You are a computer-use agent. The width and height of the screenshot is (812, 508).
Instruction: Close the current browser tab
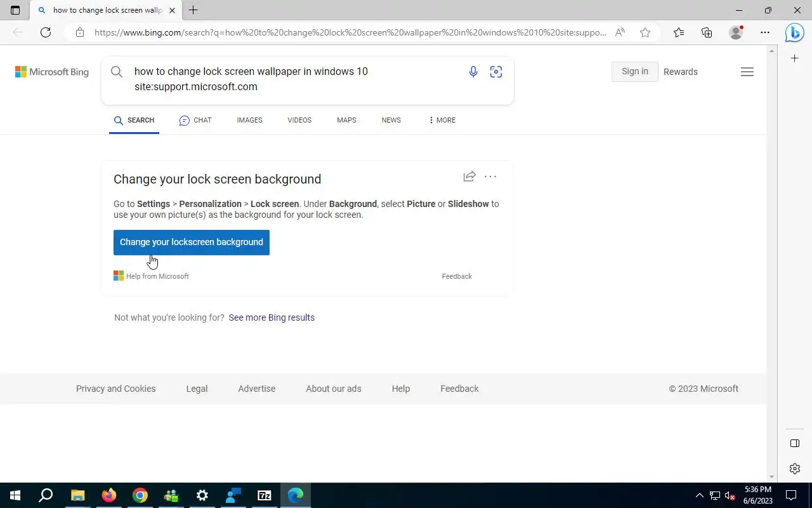click(x=172, y=10)
